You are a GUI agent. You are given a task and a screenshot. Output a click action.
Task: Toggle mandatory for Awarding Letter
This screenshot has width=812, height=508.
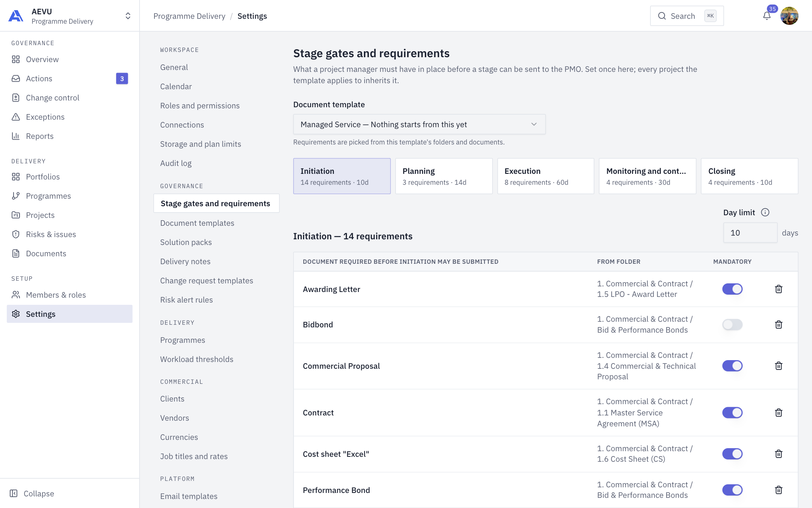coord(732,289)
